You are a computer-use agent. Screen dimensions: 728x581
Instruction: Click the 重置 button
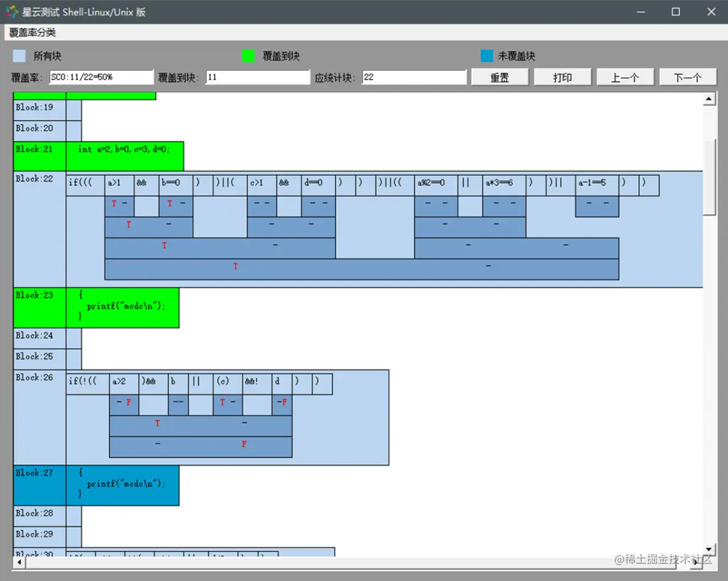[x=499, y=77]
